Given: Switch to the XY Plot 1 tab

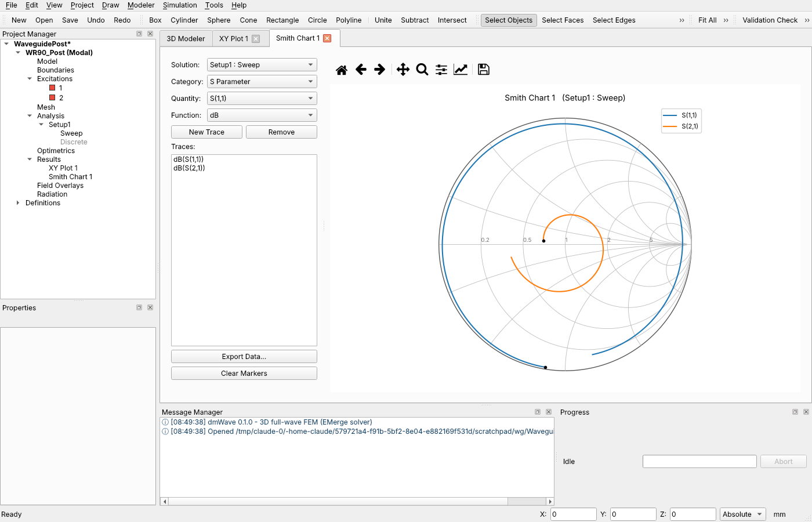Looking at the screenshot, I should click(x=234, y=39).
